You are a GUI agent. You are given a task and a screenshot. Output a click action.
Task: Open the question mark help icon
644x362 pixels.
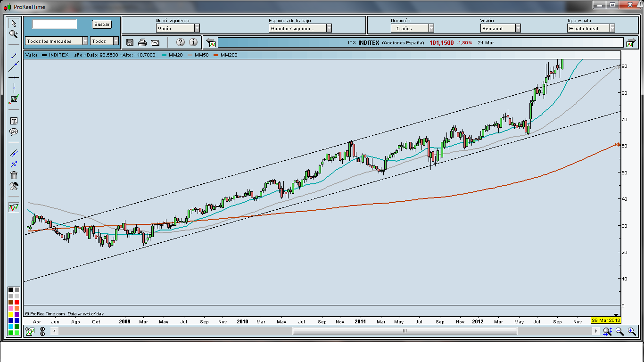coord(181,42)
